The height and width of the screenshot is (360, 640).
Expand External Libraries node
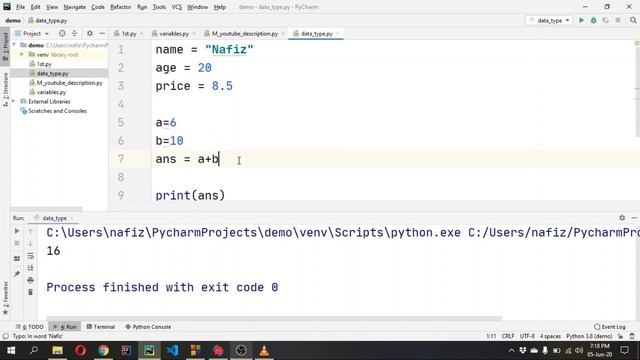pyautogui.click(x=14, y=101)
